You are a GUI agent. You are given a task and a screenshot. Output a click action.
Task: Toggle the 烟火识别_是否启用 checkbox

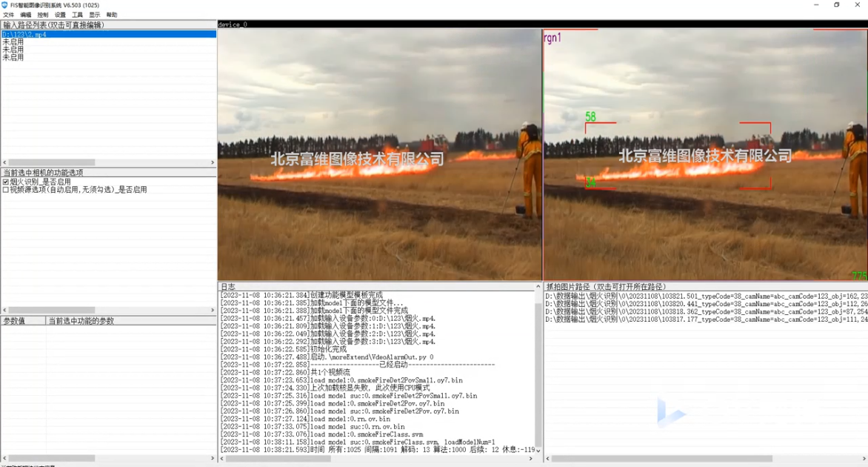pos(5,182)
